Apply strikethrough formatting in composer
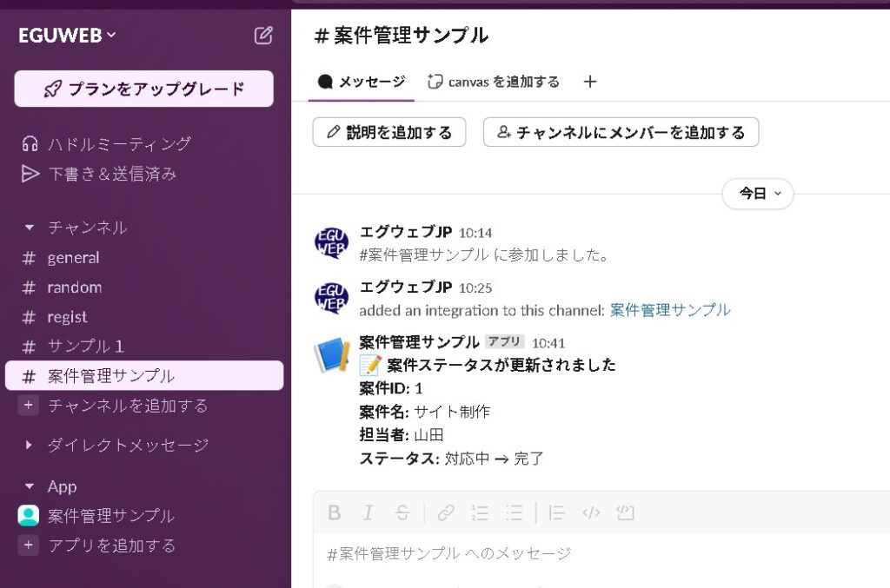Viewport: 890px width, 588px height. pos(402,512)
